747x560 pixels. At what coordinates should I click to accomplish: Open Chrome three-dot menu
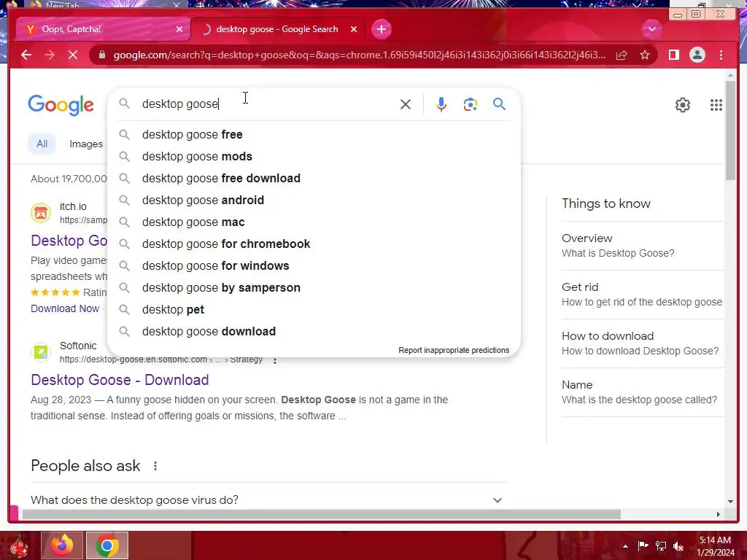[x=721, y=55]
